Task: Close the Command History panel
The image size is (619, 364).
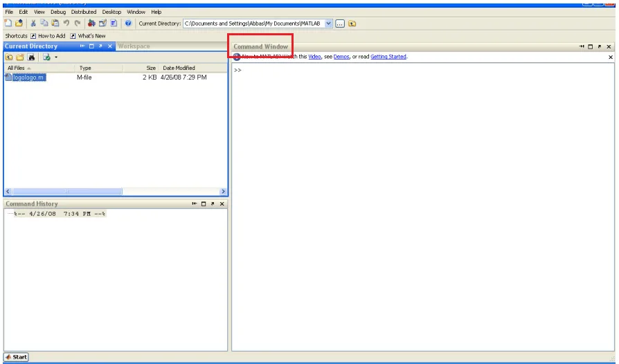Action: click(x=222, y=204)
